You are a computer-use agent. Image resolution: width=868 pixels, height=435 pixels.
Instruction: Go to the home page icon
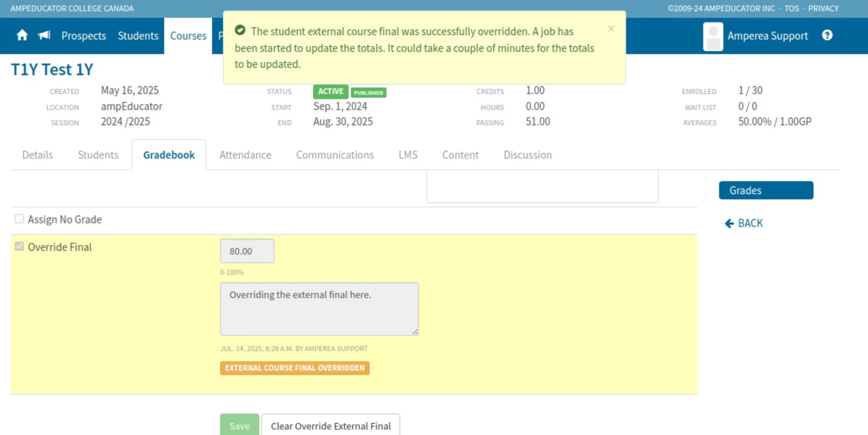click(22, 35)
